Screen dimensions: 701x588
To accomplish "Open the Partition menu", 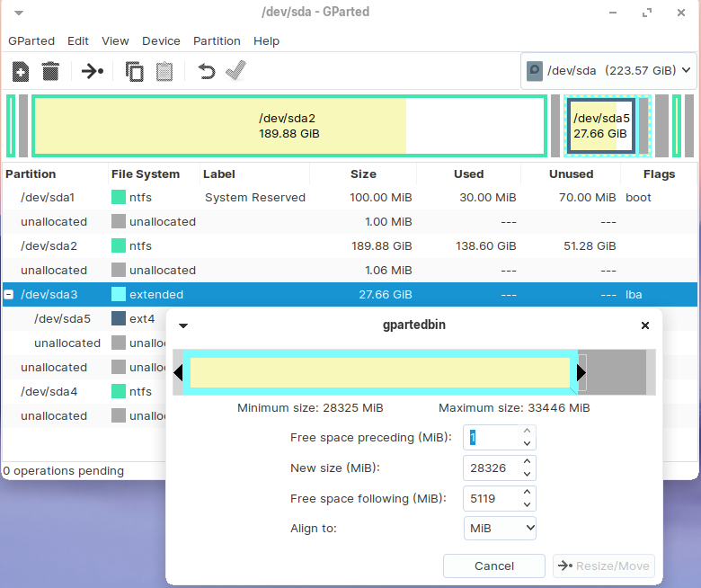I will (x=217, y=41).
